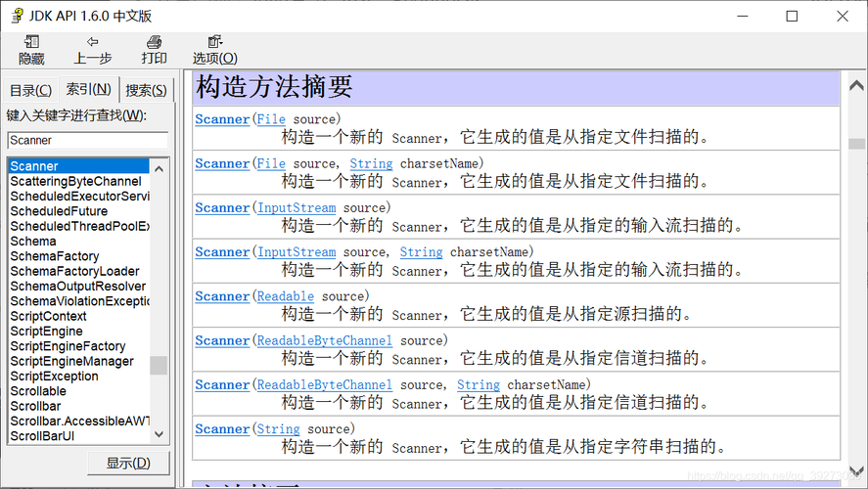The image size is (868, 489).
Task: Click the 构造方法摘要 section heading
Action: click(x=274, y=87)
